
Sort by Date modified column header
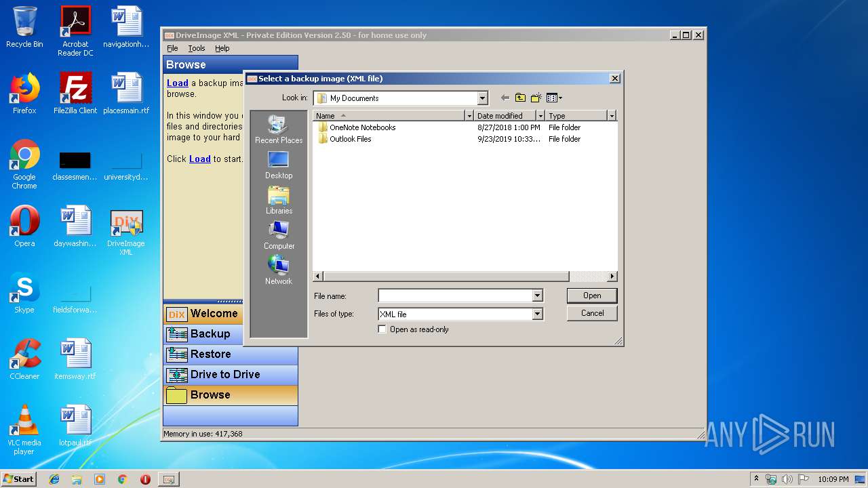[505, 116]
